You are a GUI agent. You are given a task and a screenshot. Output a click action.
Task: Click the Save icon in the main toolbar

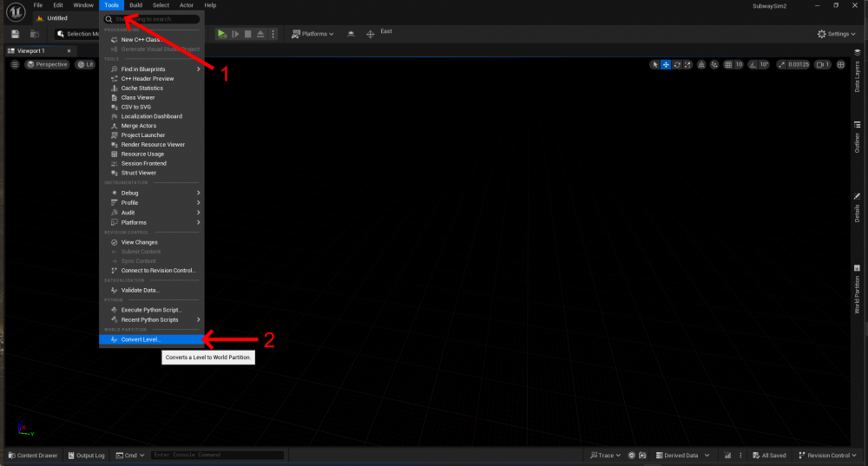(x=15, y=34)
